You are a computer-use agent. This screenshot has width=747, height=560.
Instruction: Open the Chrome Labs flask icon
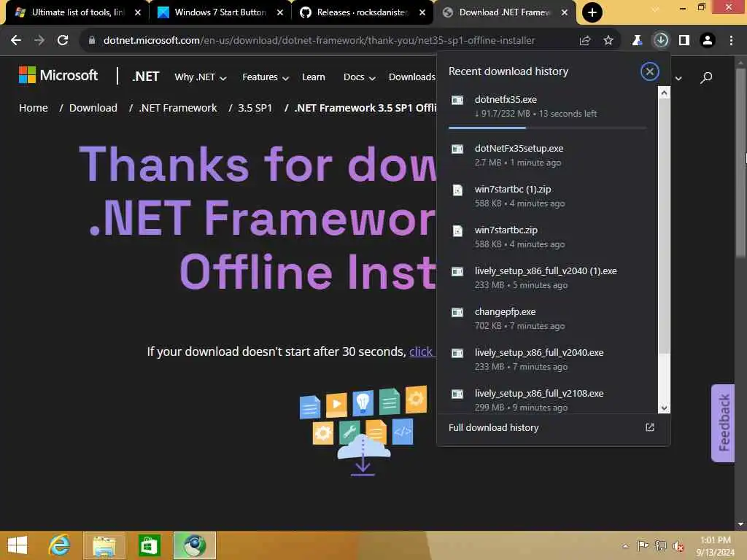(x=637, y=41)
